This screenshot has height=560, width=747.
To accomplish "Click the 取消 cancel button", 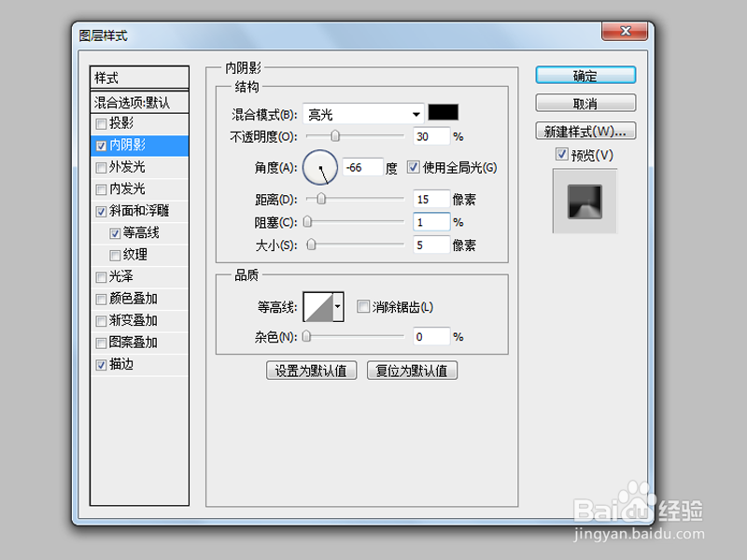I will (x=585, y=103).
